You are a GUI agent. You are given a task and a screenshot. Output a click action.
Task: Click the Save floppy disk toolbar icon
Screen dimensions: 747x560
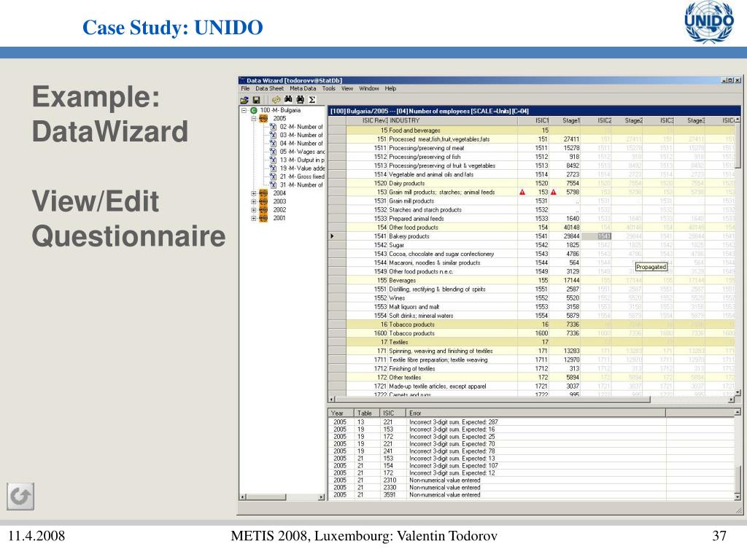coord(256,100)
